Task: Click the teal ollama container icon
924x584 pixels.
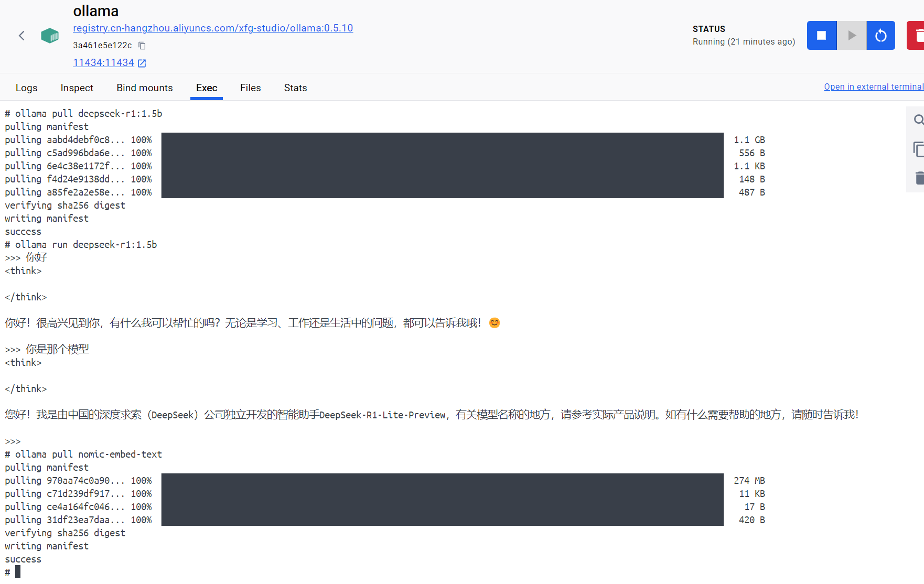Action: (x=50, y=36)
